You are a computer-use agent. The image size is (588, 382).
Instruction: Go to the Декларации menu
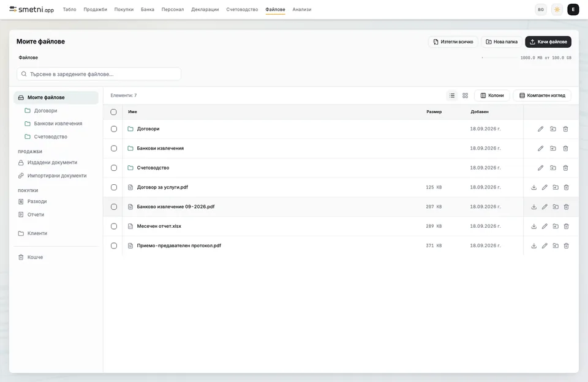pos(205,9)
